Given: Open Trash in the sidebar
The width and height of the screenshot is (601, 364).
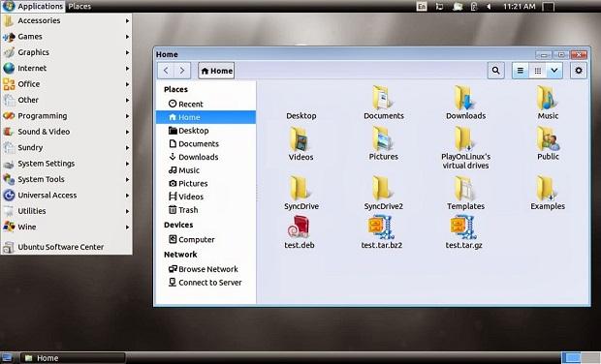Looking at the screenshot, I should [206, 210].
